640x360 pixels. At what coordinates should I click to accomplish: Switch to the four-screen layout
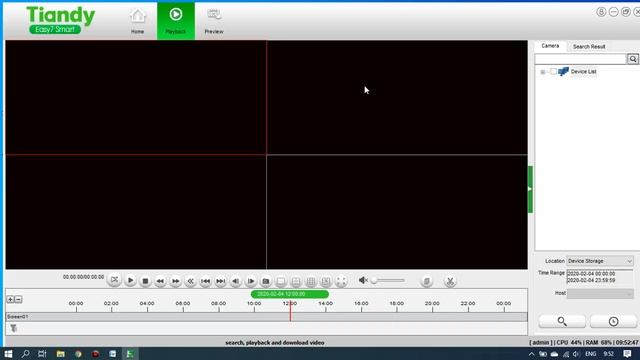pyautogui.click(x=296, y=281)
